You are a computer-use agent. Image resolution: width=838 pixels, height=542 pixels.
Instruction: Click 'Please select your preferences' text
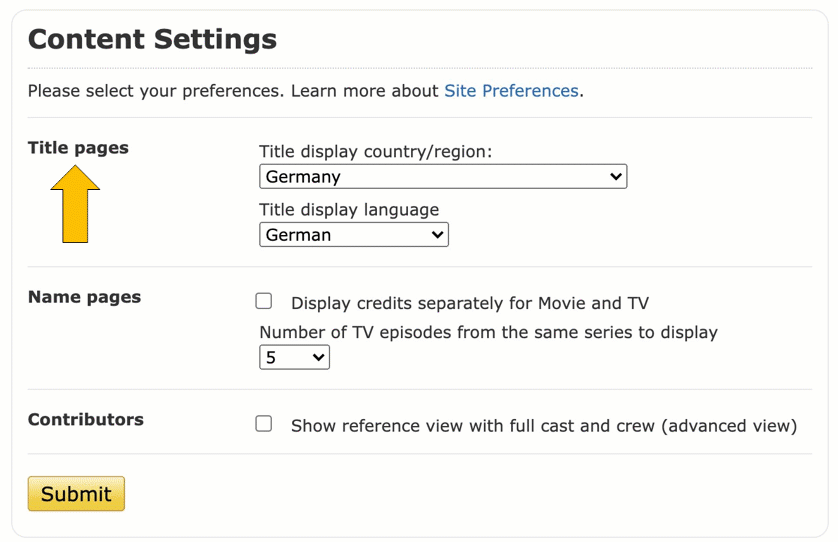[x=156, y=91]
